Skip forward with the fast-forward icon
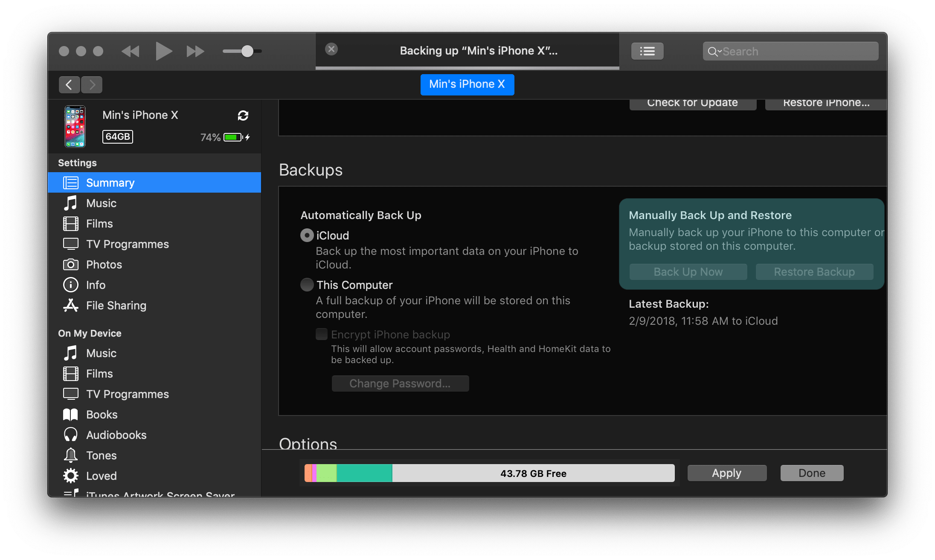The height and width of the screenshot is (560, 935). pyautogui.click(x=195, y=52)
